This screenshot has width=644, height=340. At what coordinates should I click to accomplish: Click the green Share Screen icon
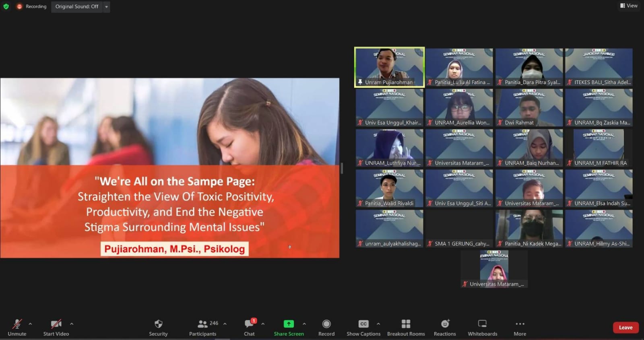[x=289, y=324]
